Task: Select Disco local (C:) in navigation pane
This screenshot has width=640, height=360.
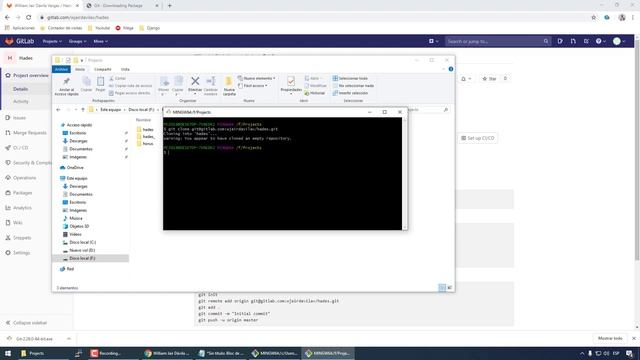Action: click(x=79, y=242)
